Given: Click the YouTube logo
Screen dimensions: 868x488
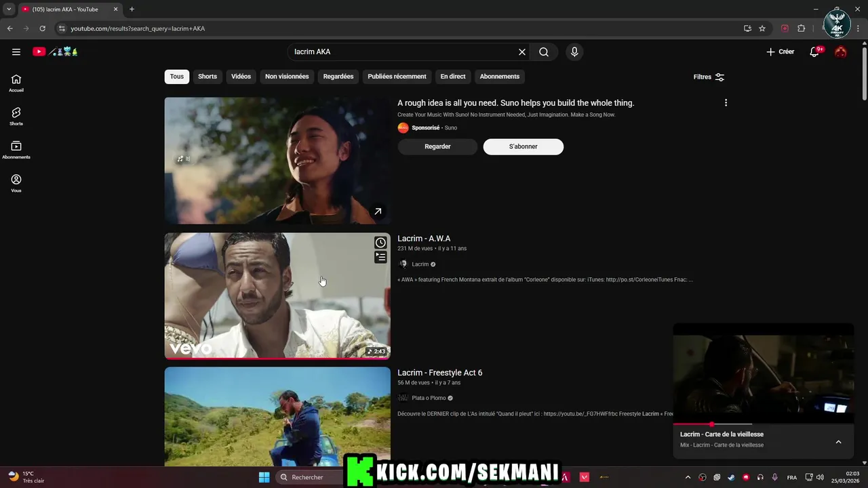Looking at the screenshot, I should [56, 52].
